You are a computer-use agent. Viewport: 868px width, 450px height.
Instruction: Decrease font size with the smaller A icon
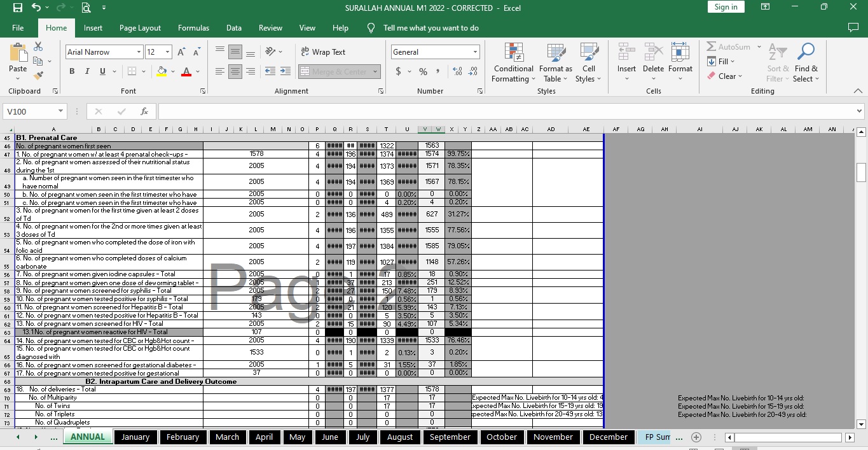click(195, 52)
